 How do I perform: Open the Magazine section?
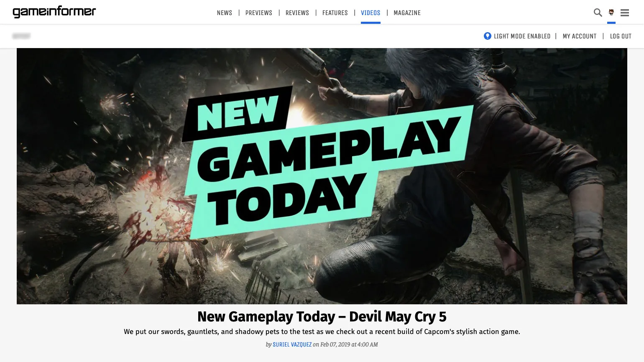[407, 13]
